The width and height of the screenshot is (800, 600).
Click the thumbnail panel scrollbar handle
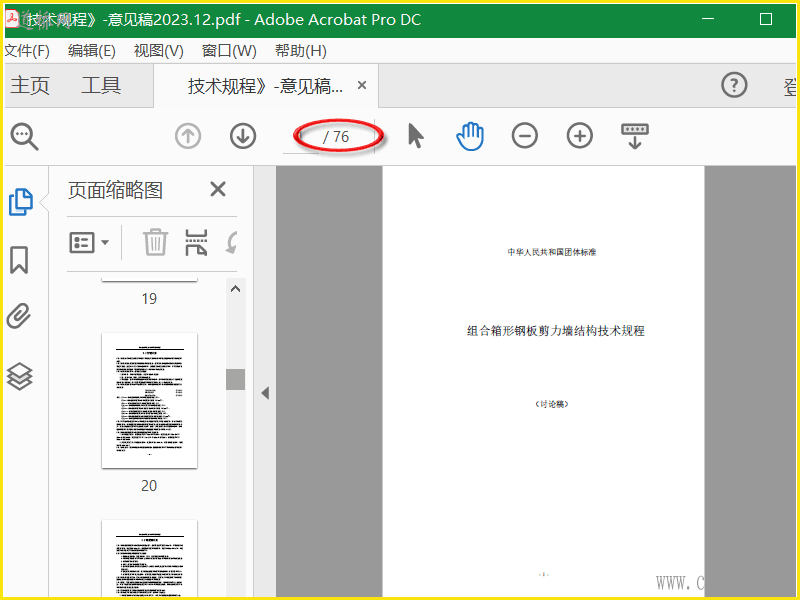(x=235, y=379)
